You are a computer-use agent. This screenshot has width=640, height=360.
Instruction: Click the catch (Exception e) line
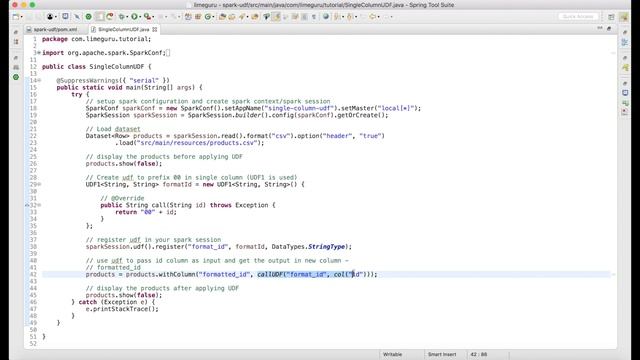(113, 302)
